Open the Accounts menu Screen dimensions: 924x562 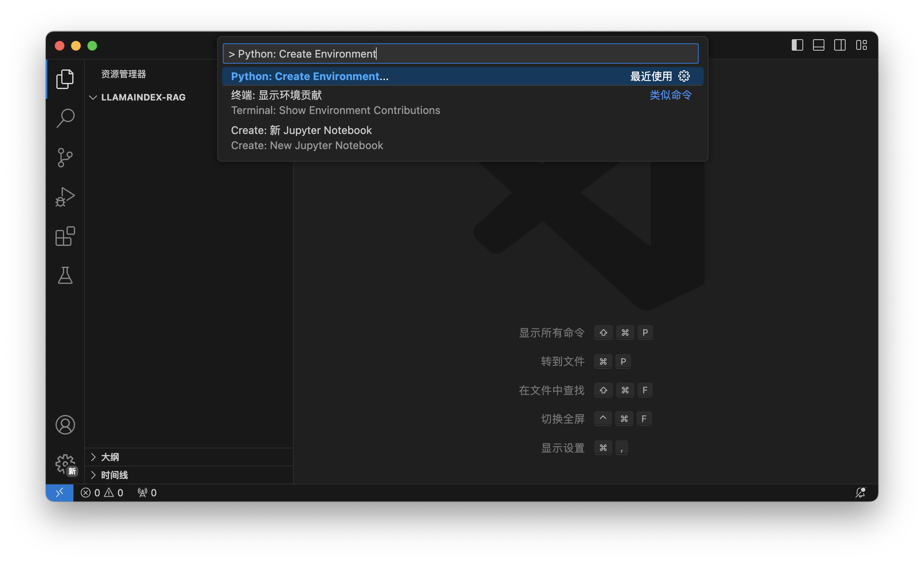coord(65,425)
